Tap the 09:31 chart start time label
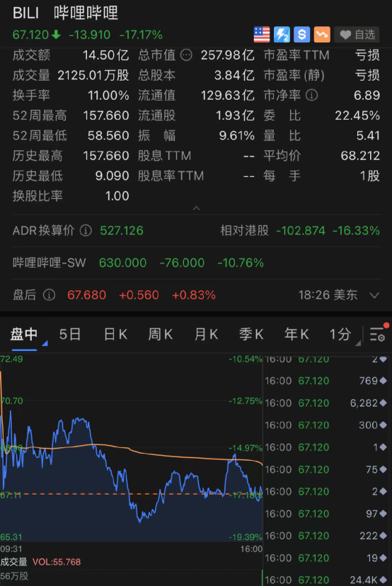This screenshot has width=392, height=586. (11, 549)
